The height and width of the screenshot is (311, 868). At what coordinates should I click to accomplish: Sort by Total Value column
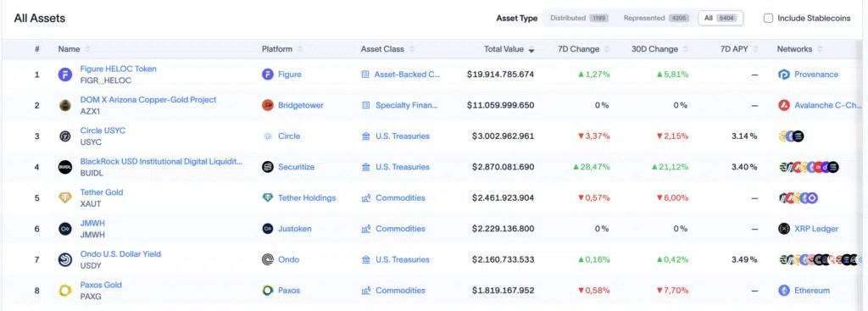click(x=509, y=49)
